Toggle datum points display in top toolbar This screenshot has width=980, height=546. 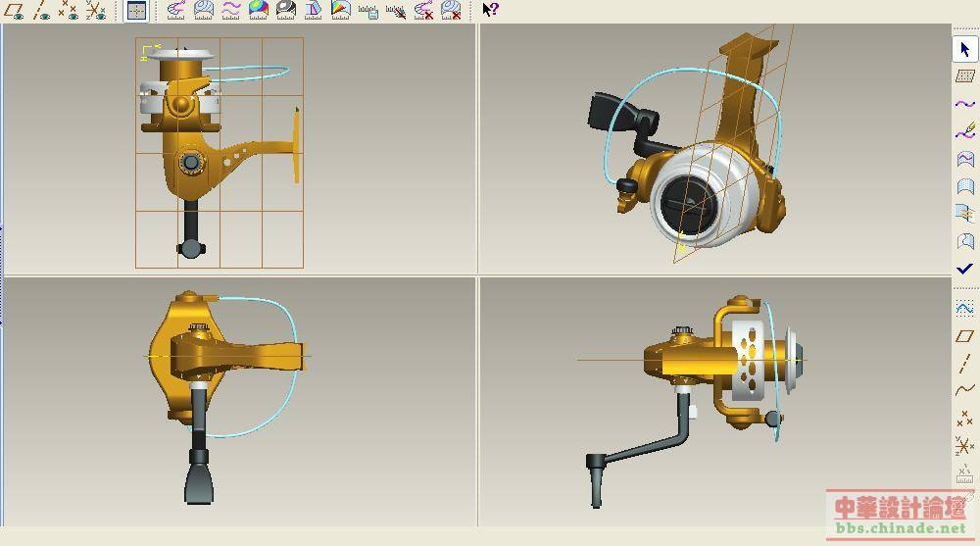click(x=69, y=11)
